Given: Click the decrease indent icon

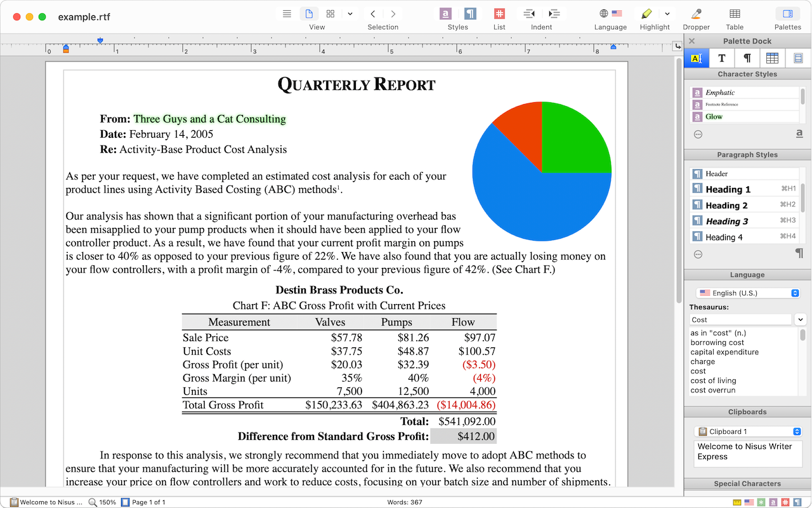Looking at the screenshot, I should click(x=529, y=14).
